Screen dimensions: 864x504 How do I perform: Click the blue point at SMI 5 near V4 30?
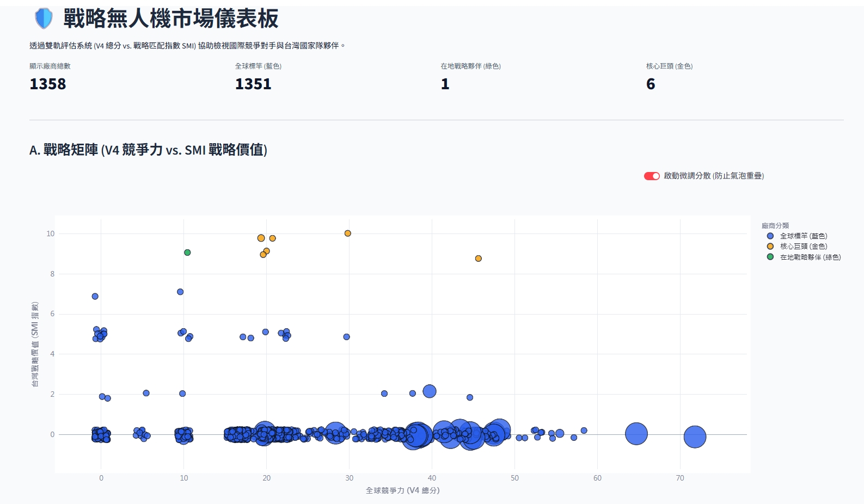pos(347,337)
